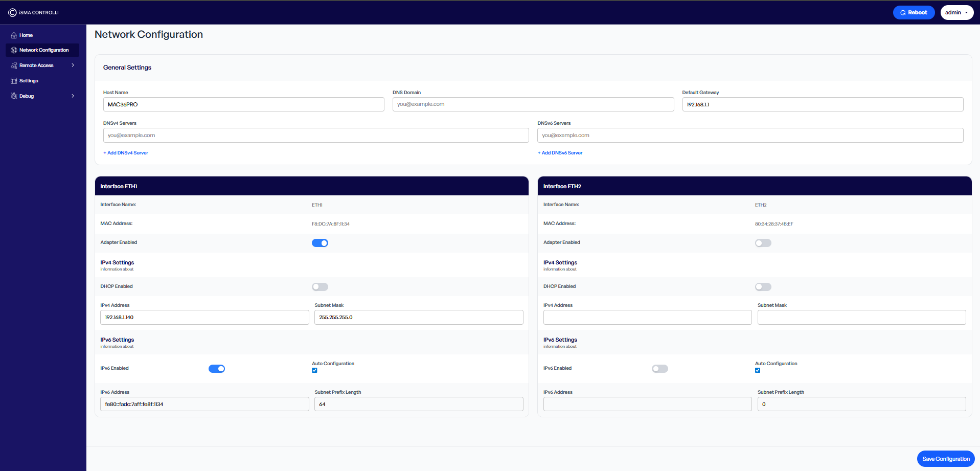Click the Reboot button
Image resolution: width=980 pixels, height=471 pixels.
914,12
